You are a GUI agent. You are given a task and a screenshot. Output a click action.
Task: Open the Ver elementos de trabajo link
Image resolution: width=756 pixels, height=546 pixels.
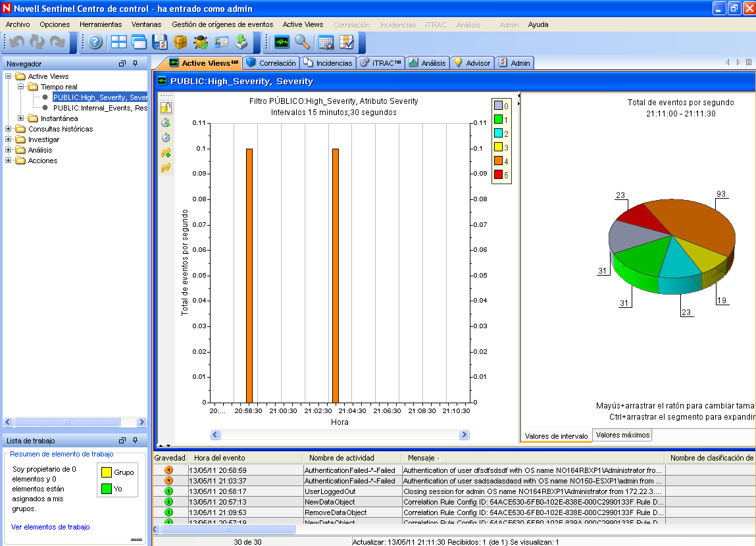pyautogui.click(x=51, y=527)
